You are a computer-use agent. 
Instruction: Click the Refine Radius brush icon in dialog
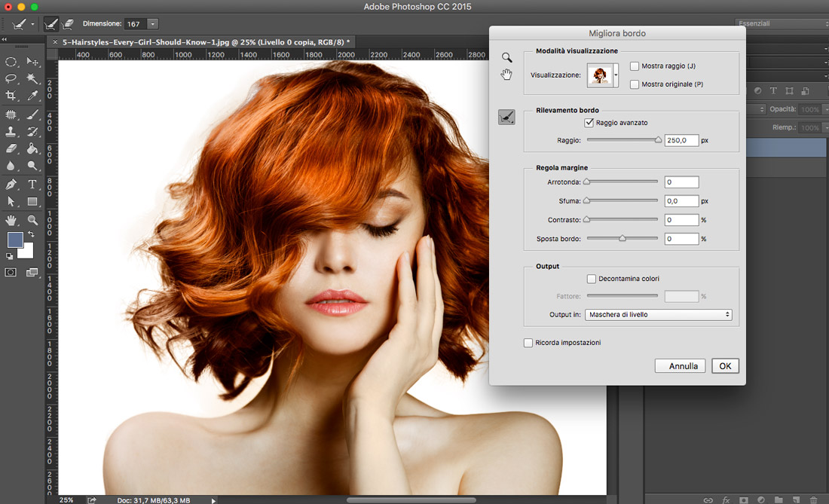coord(506,117)
